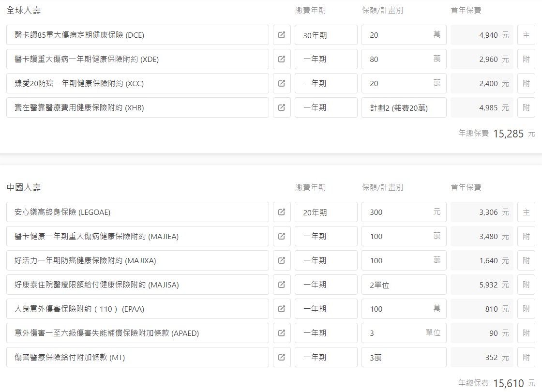The image size is (542, 392).
Task: Edit the coverage amount 100萬 for MAJIEA
Action: pos(404,236)
